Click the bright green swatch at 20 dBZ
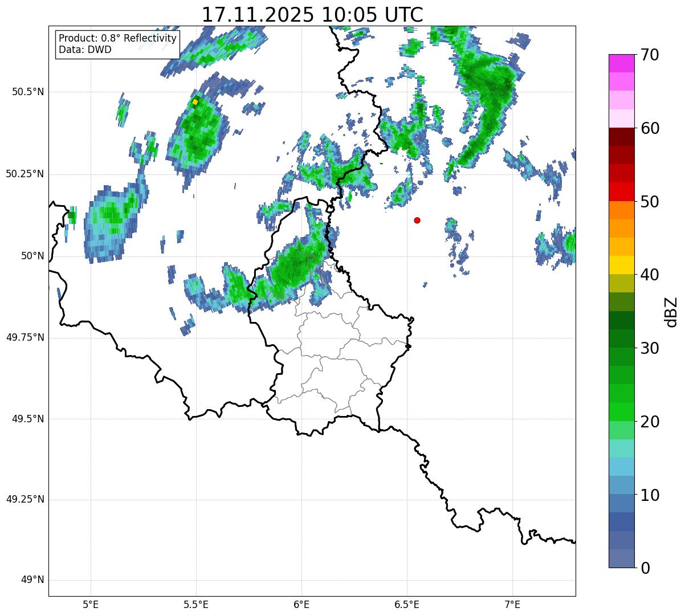685x616 pixels. [622, 412]
